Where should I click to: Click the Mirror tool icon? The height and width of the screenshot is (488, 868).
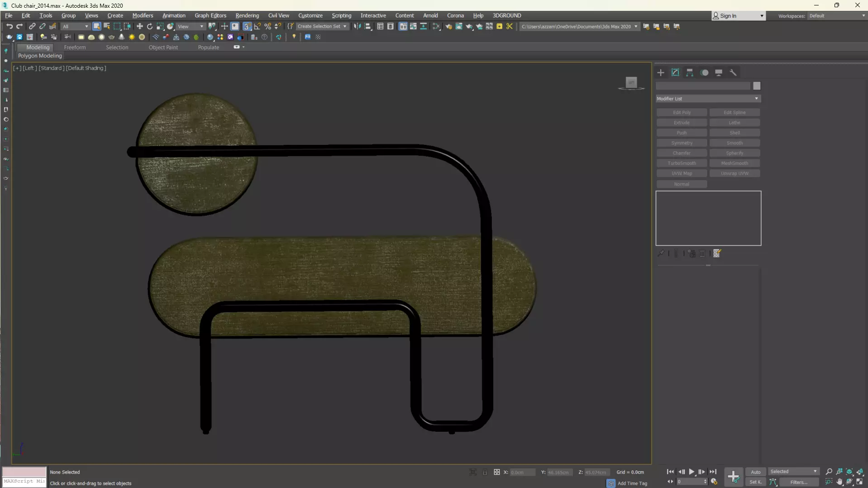click(x=358, y=26)
